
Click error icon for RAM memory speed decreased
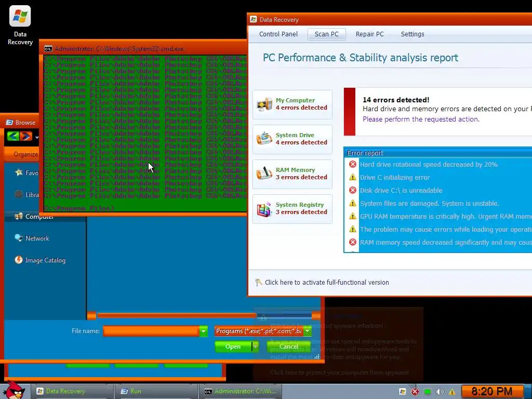(353, 242)
